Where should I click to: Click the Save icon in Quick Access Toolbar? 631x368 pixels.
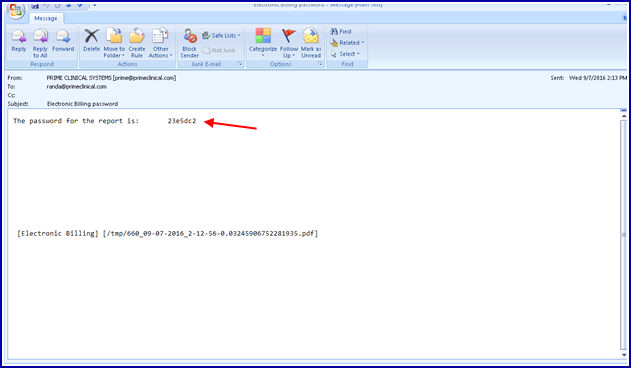tap(35, 5)
